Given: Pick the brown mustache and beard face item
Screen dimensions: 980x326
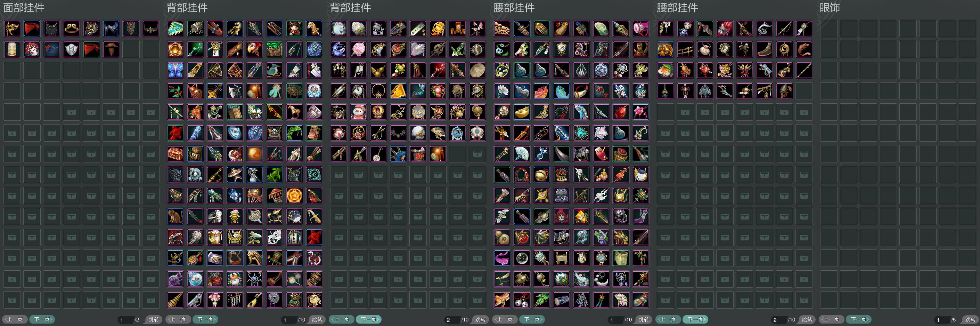Looking at the screenshot, I should (x=111, y=49).
